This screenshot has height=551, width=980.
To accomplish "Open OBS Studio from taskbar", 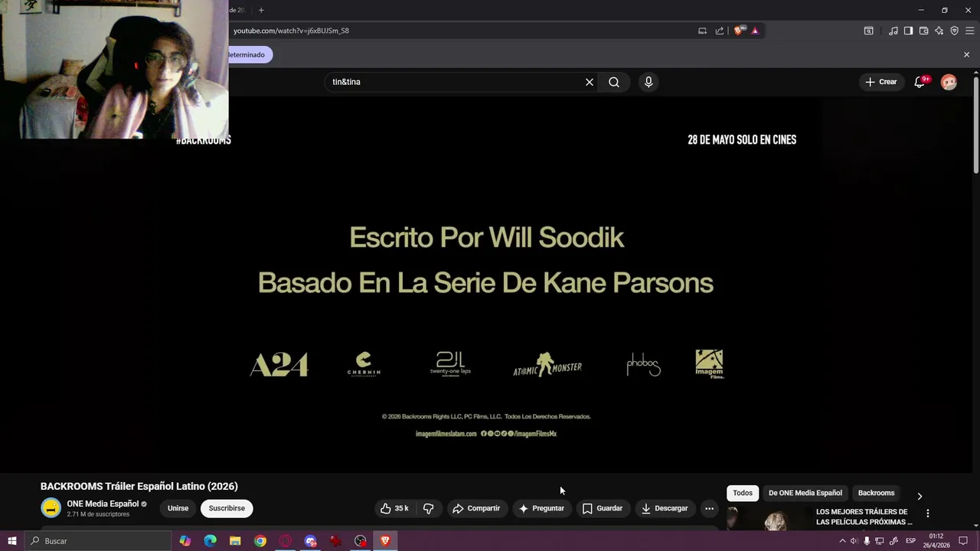I will (x=361, y=541).
